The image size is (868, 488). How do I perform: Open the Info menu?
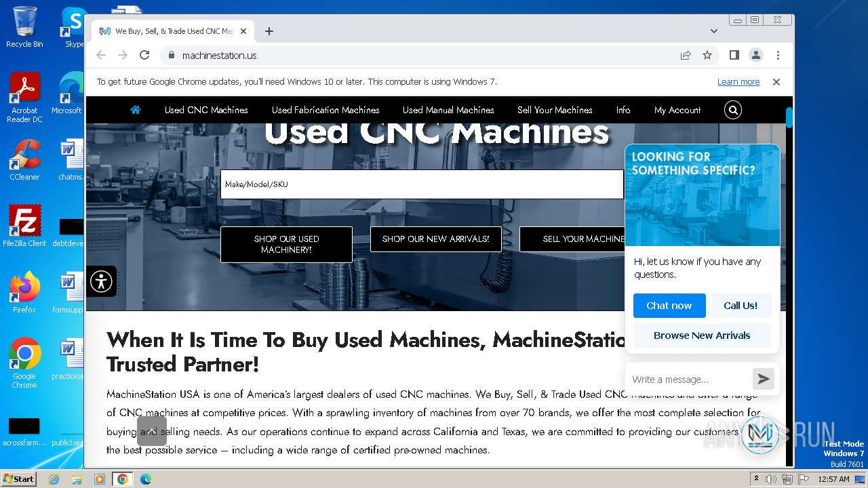pos(623,110)
